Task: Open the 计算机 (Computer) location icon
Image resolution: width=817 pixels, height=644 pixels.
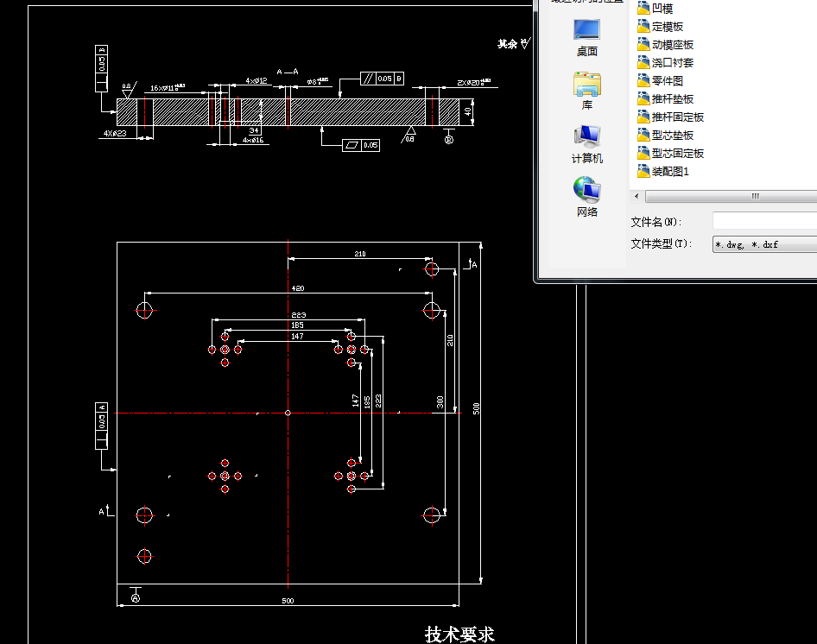Action: (x=586, y=145)
